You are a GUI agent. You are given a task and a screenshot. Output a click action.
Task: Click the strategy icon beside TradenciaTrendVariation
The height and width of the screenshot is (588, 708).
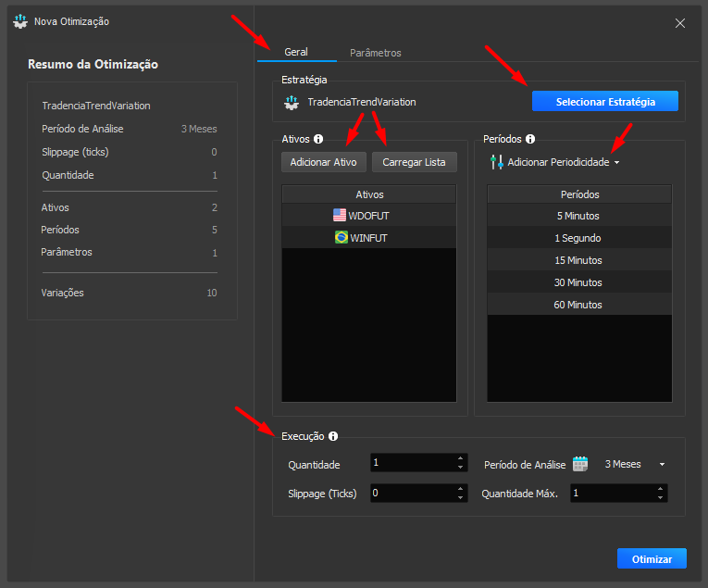pyautogui.click(x=292, y=103)
